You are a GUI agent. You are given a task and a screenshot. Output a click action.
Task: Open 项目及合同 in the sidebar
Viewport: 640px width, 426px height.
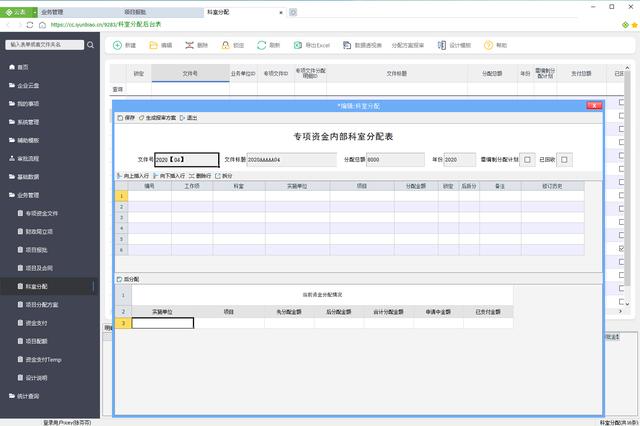35,268
